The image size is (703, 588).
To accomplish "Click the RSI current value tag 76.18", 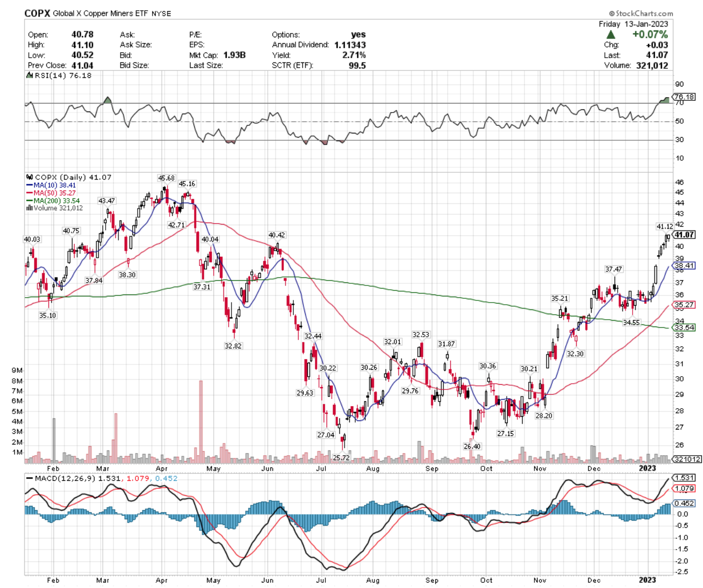I will coord(684,97).
